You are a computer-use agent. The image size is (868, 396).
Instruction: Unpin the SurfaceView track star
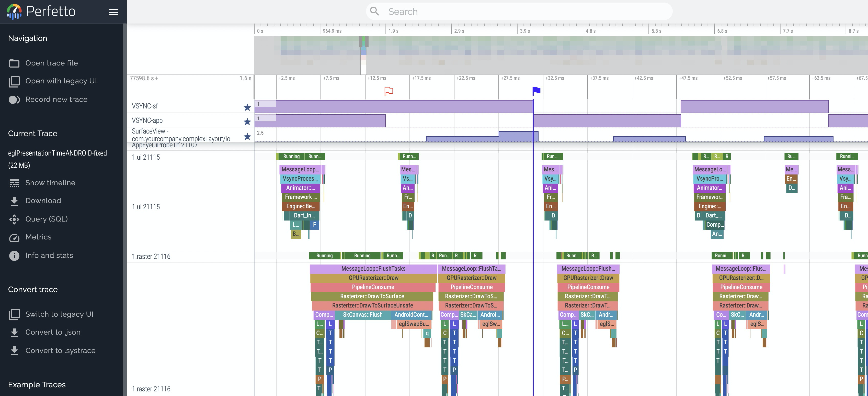click(247, 136)
